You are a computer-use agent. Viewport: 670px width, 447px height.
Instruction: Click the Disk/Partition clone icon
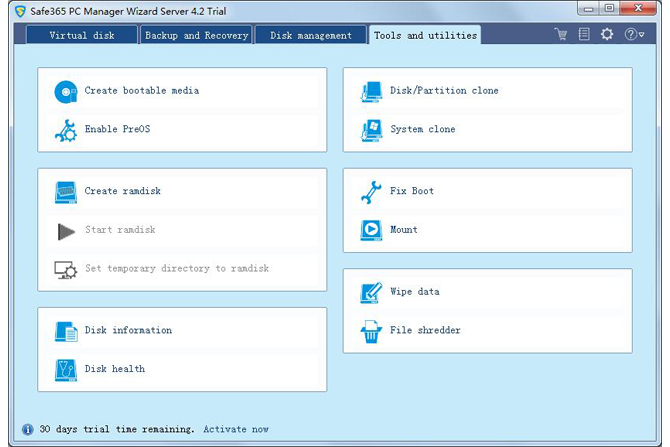371,91
